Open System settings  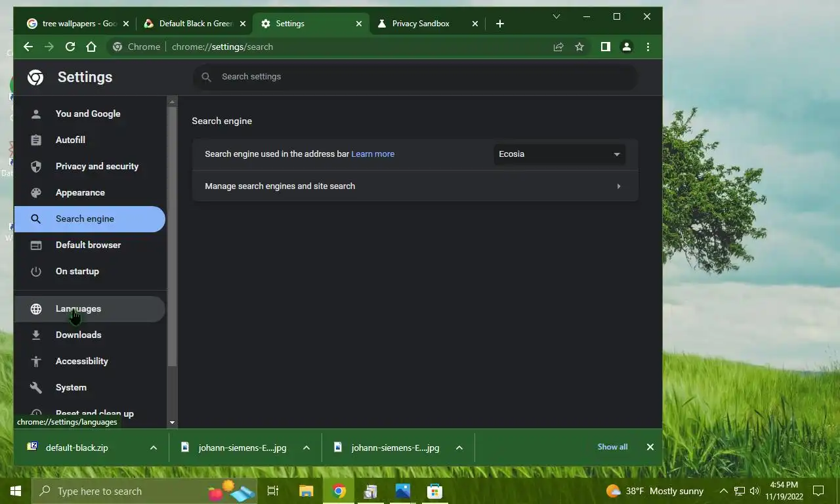click(89, 387)
